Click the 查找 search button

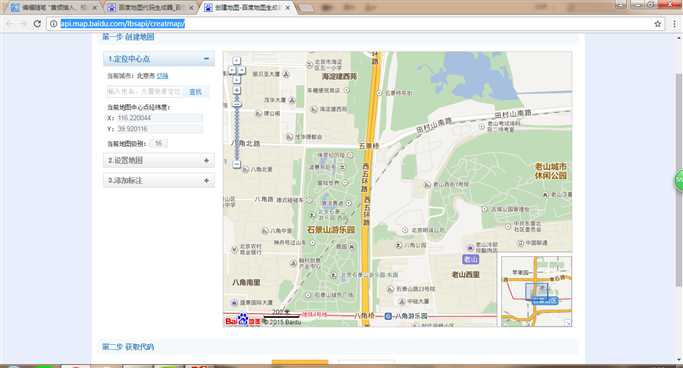[x=196, y=92]
